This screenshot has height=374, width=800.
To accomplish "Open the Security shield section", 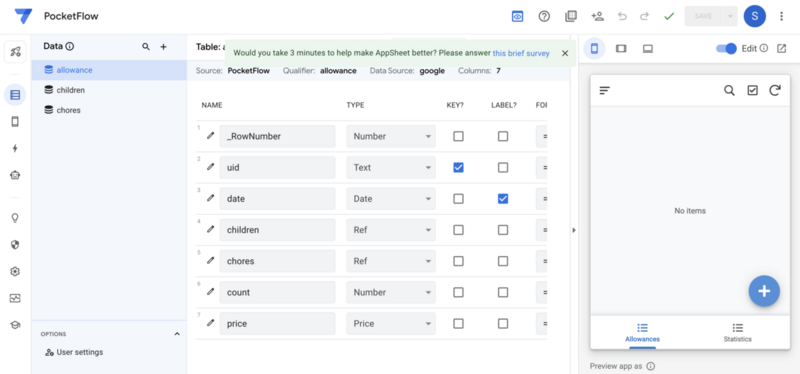I will tap(15, 244).
